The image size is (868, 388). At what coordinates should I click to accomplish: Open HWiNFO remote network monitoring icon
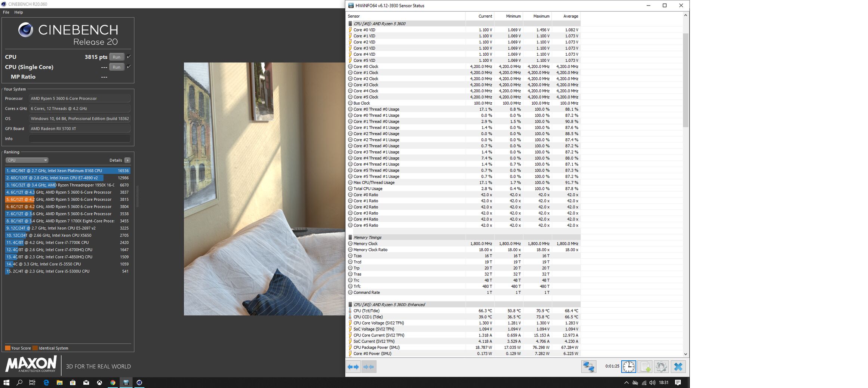coord(589,367)
